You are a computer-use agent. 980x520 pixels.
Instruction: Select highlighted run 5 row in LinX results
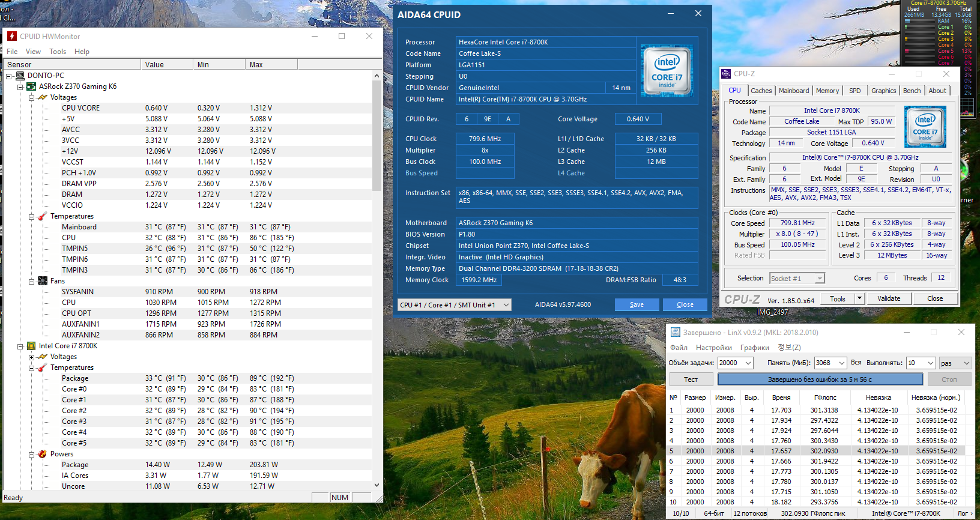pyautogui.click(x=816, y=451)
